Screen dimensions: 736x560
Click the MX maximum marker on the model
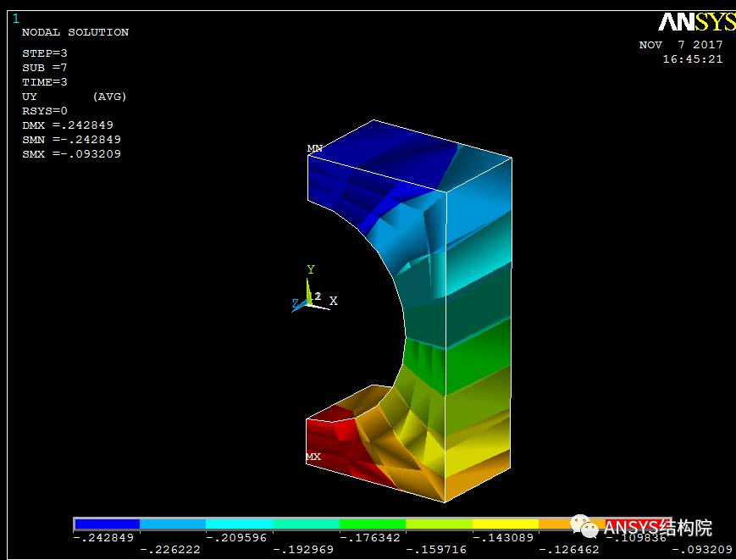point(313,457)
